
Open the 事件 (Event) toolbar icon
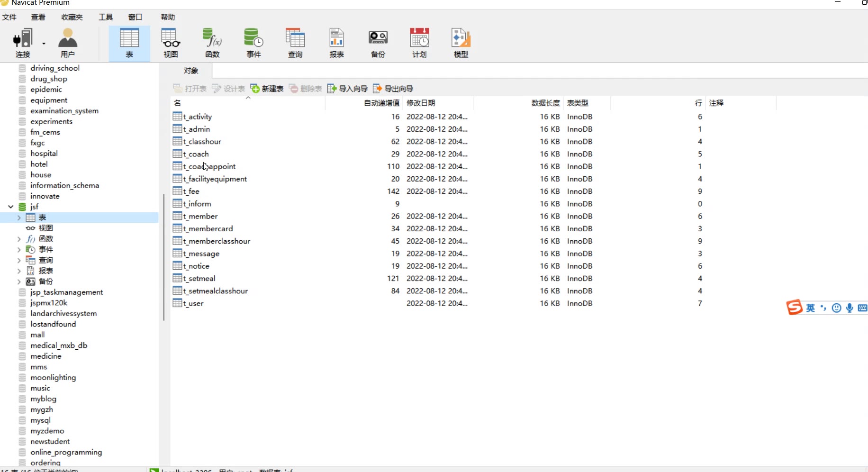[x=253, y=43]
